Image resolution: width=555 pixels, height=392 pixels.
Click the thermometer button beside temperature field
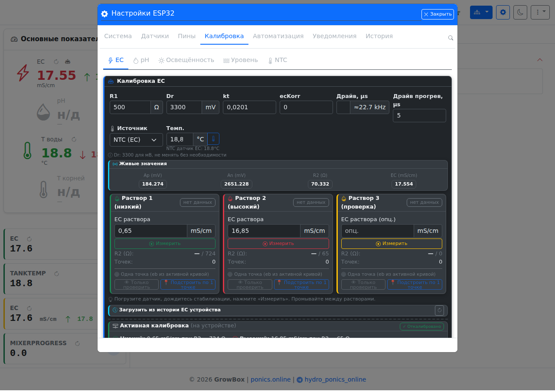coord(213,139)
